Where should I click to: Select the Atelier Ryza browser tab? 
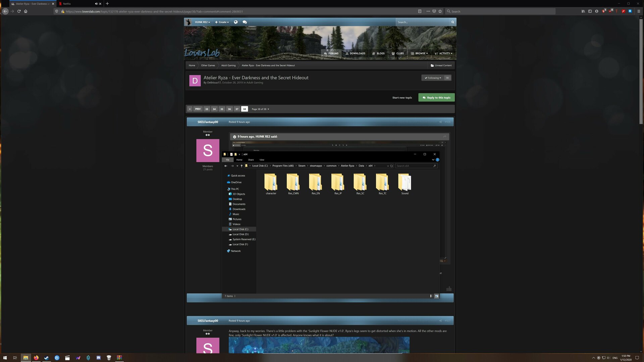tap(33, 4)
